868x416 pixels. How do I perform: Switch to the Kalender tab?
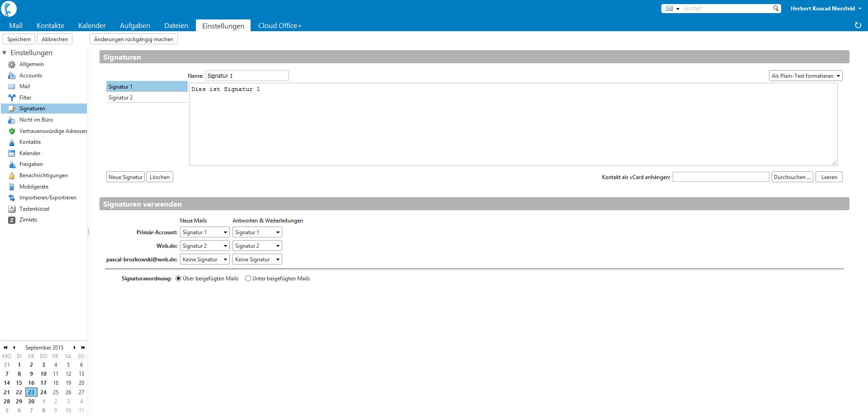(92, 26)
